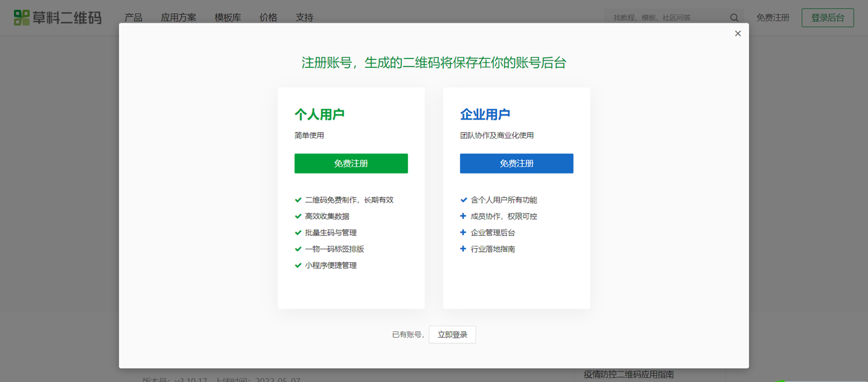Click the green 免费注册 button for 个人用户
This screenshot has width=868, height=382.
(351, 164)
